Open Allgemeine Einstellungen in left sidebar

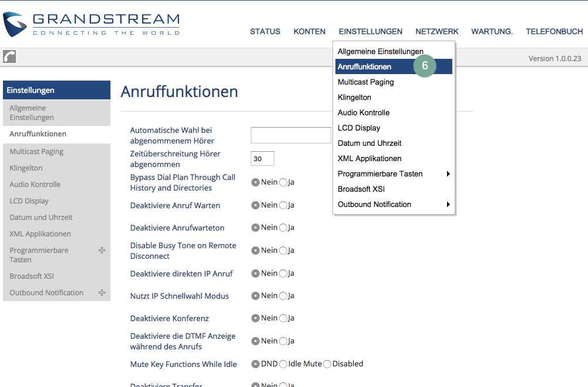[56, 112]
